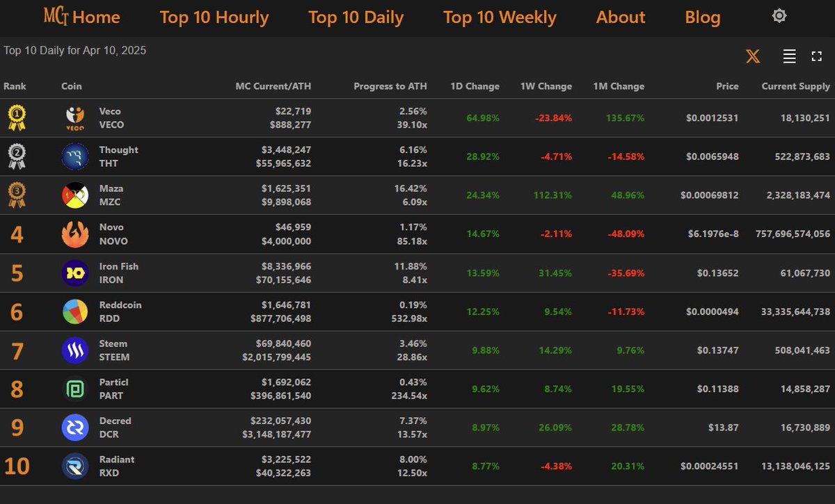Toggle theme with the sun/gear icon
This screenshot has height=504, width=835.
click(x=779, y=16)
